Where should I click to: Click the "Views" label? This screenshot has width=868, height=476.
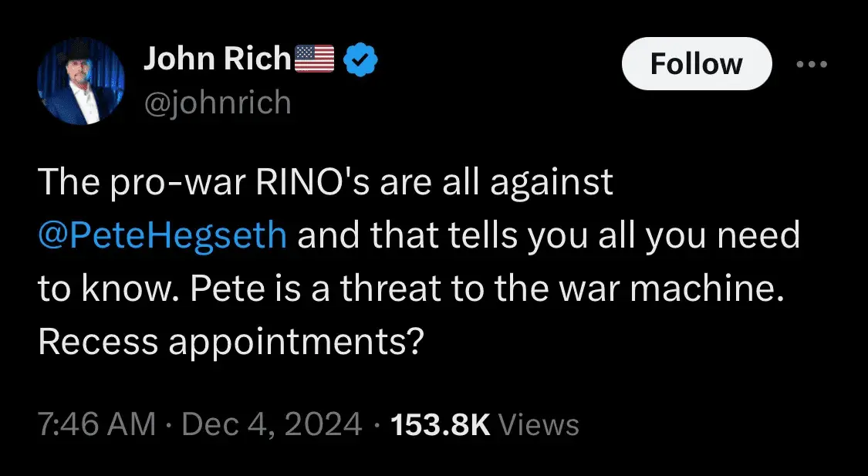539,424
